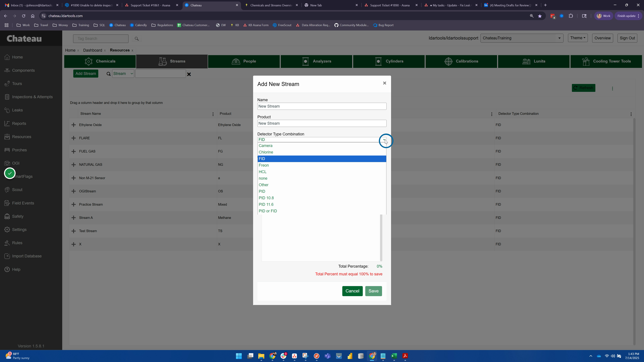Image resolution: width=644 pixels, height=362 pixels.
Task: Click the Tag Search magnifier icon
Action: (137, 39)
